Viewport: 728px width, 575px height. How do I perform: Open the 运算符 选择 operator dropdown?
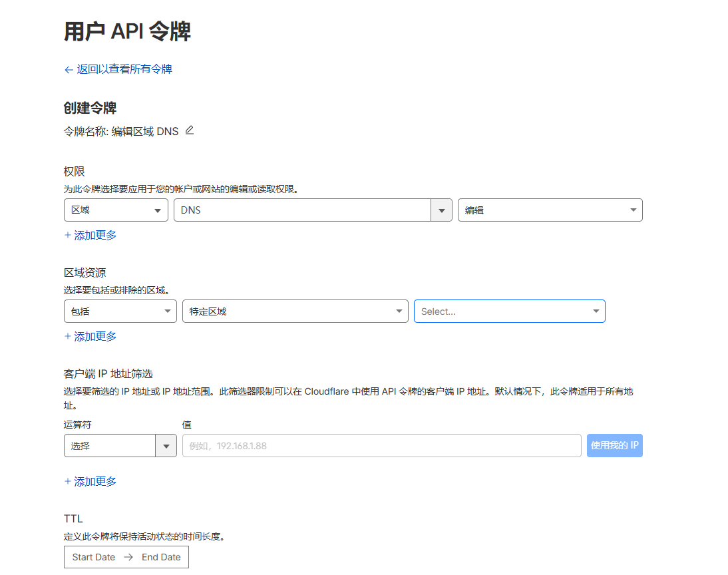click(x=120, y=445)
